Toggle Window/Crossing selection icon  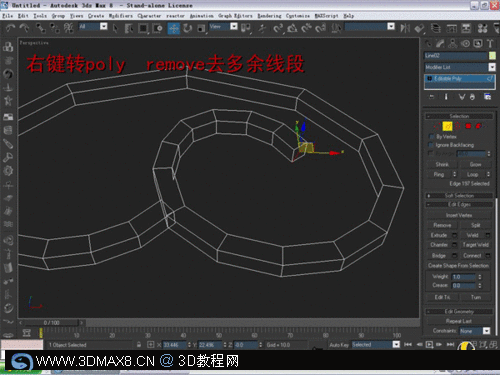[x=157, y=28]
